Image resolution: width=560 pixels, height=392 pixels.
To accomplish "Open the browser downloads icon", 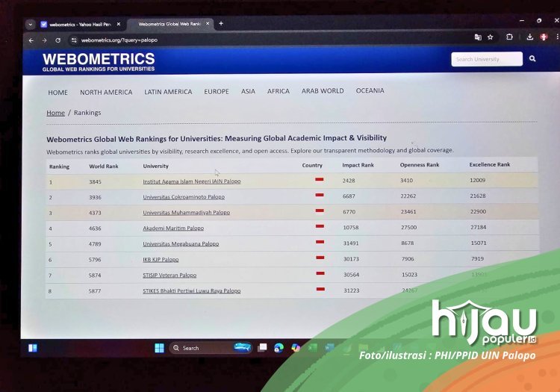I will (529, 37).
